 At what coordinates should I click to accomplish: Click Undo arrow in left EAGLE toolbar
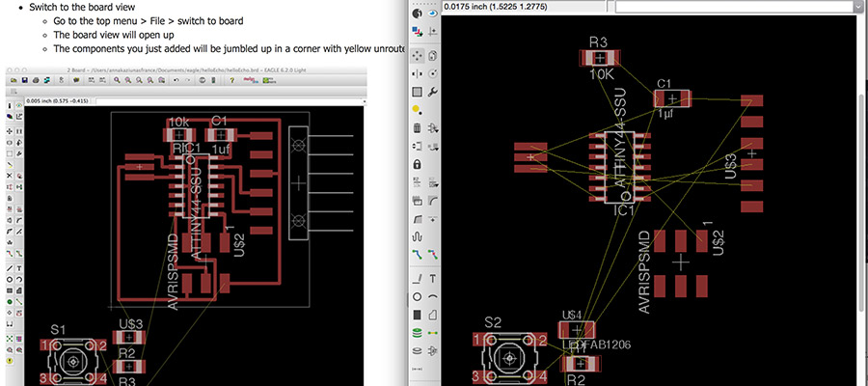click(176, 80)
